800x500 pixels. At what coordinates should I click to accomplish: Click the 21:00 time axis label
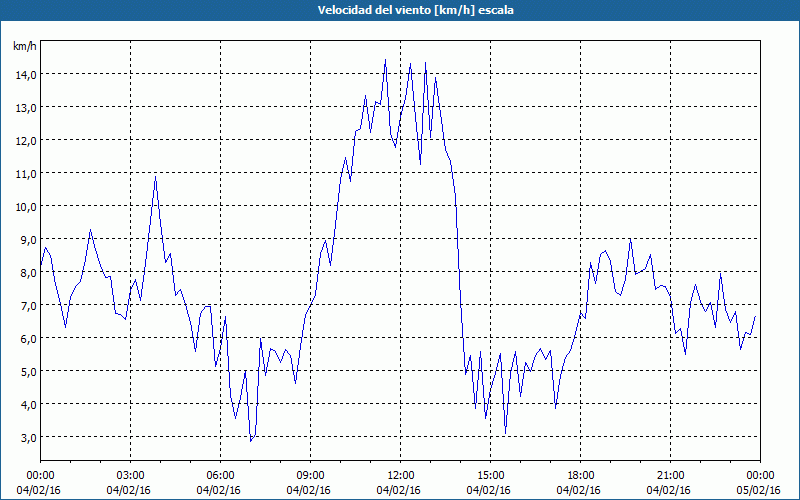tap(670, 476)
